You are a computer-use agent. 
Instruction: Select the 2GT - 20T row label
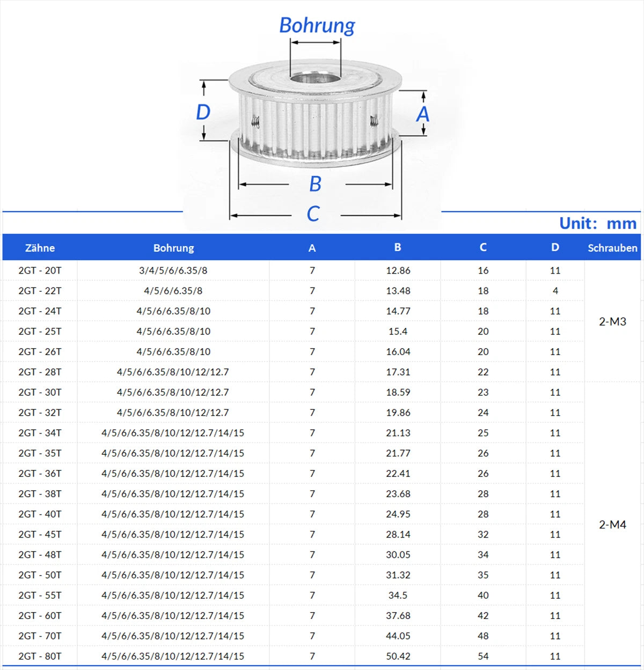[40, 270]
